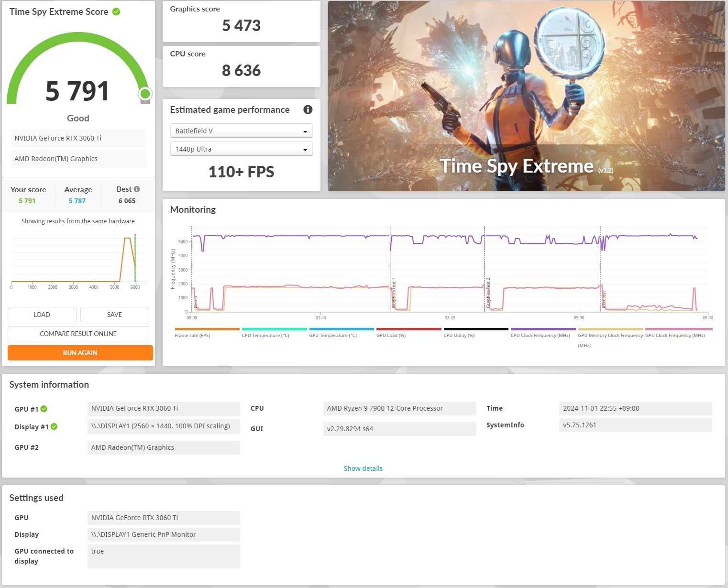Click the Settings used GPU value RTX 3060 Ti
Viewport: 728px width, 588px height.
coord(164,518)
